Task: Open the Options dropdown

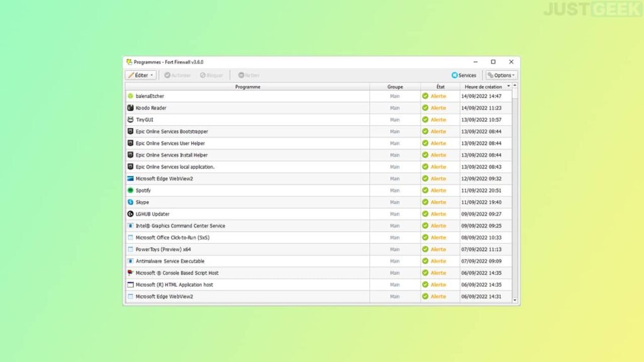Action: click(x=501, y=75)
